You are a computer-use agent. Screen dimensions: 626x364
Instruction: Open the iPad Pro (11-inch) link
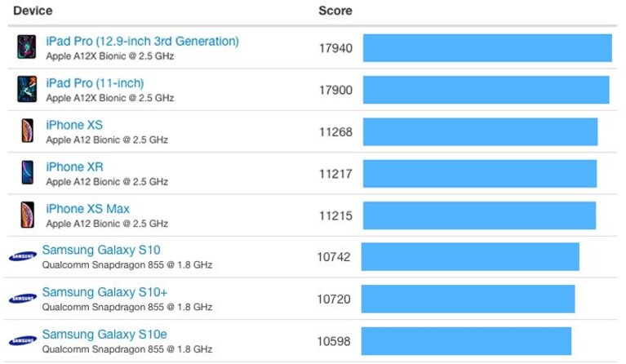point(95,83)
